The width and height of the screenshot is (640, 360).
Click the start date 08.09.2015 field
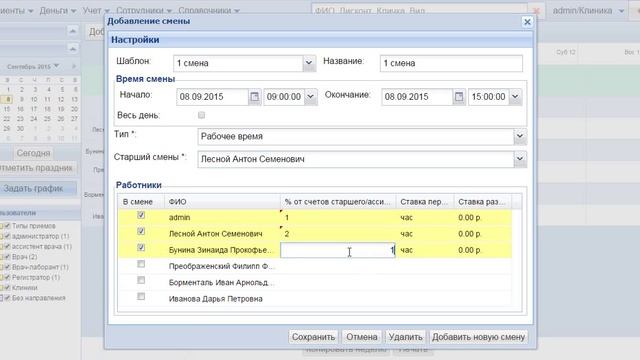(x=212, y=97)
